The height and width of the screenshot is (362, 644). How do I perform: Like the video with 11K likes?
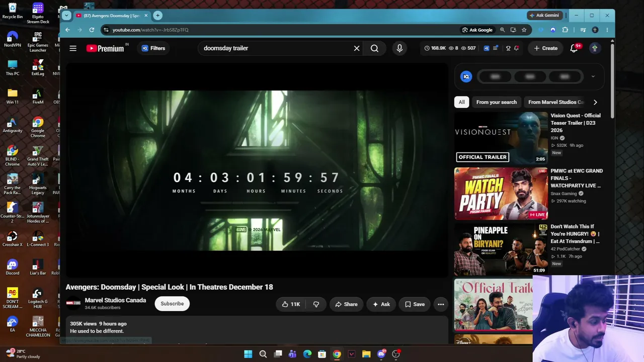tap(291, 304)
